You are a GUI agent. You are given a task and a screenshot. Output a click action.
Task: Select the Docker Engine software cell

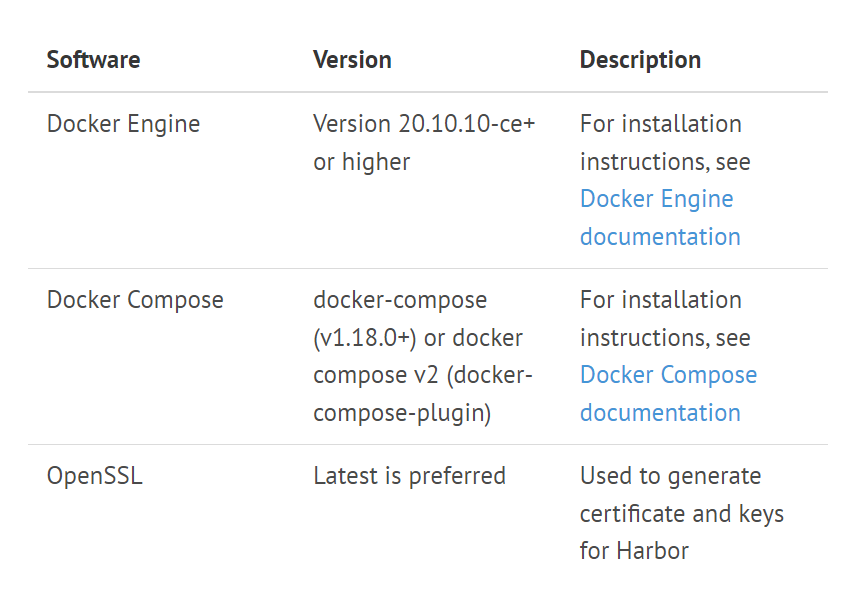(124, 124)
